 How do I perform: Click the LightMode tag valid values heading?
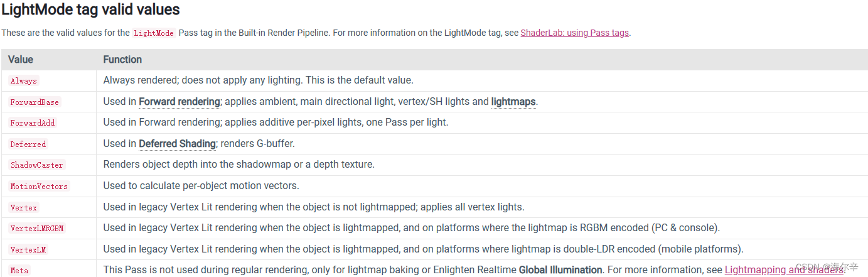[x=90, y=10]
